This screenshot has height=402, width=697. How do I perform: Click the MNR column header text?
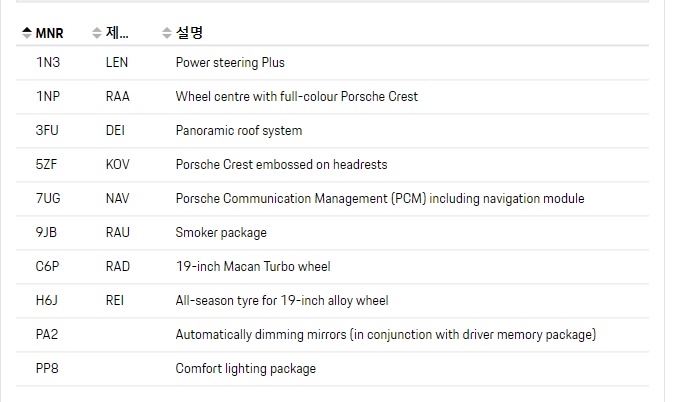[x=49, y=33]
